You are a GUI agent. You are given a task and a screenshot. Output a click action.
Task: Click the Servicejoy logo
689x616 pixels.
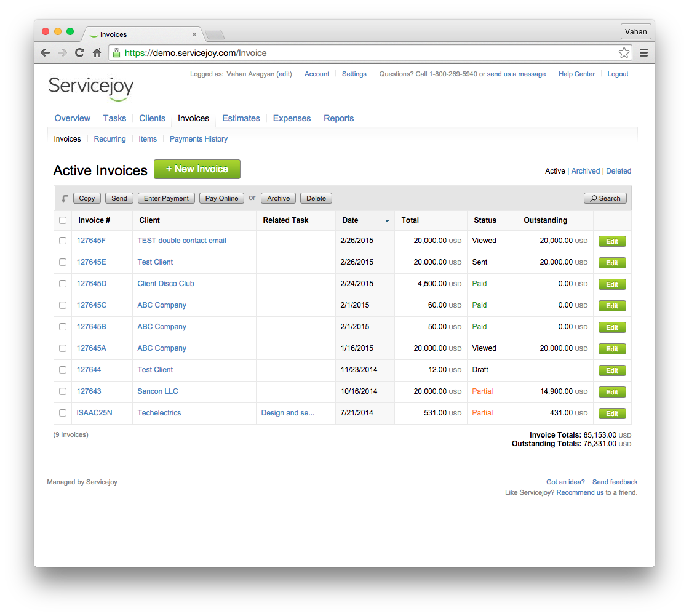point(91,88)
